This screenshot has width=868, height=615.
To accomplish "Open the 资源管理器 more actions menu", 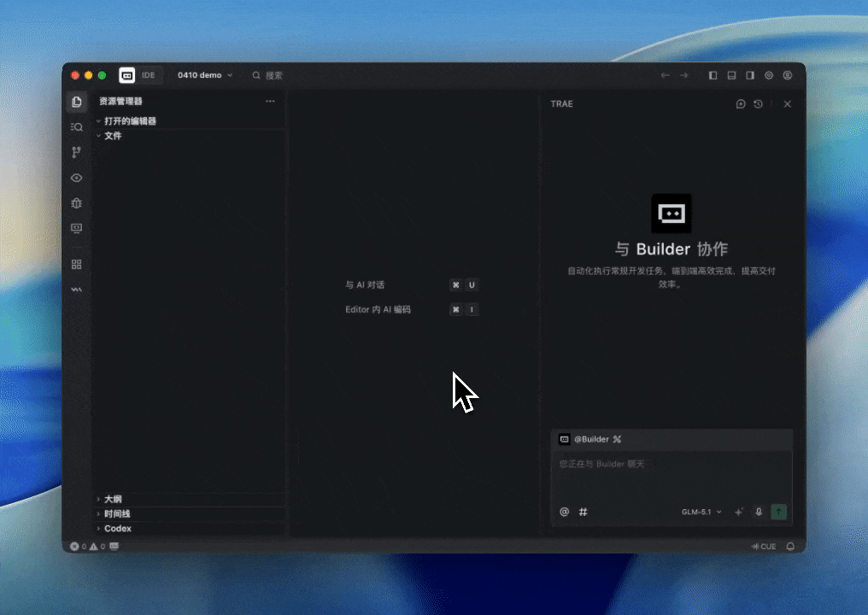I will click(270, 102).
